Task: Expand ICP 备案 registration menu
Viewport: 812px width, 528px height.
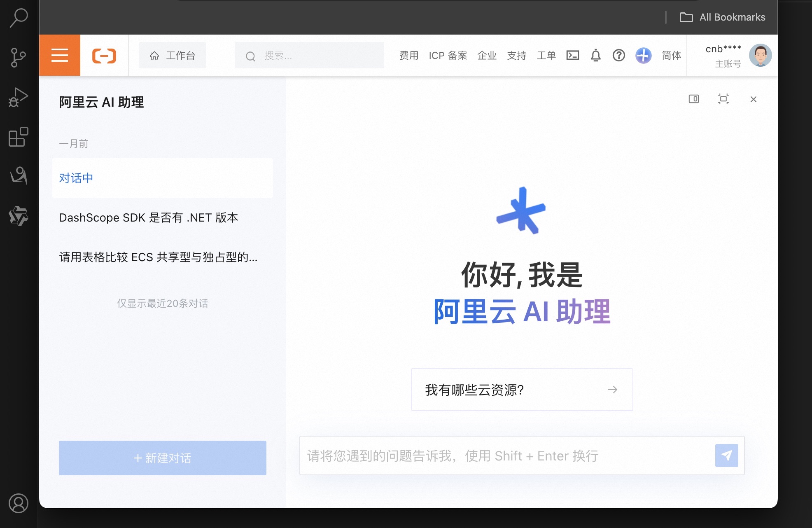Action: (x=448, y=55)
